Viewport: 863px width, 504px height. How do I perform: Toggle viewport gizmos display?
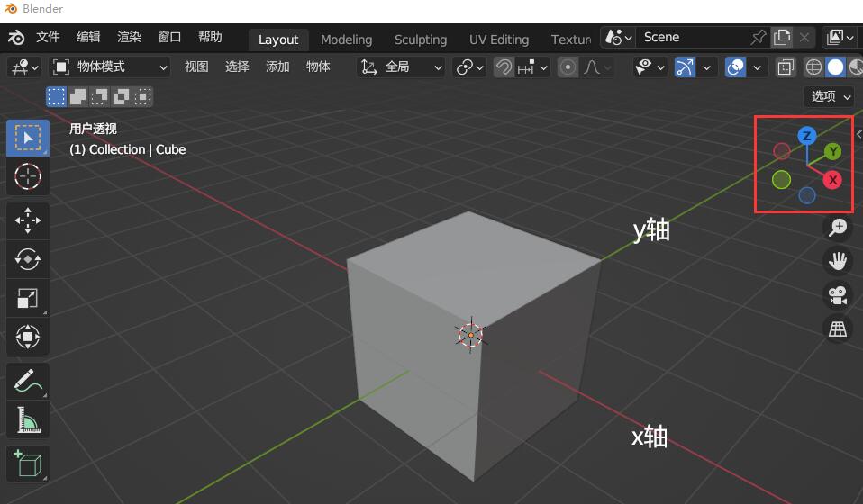point(685,67)
